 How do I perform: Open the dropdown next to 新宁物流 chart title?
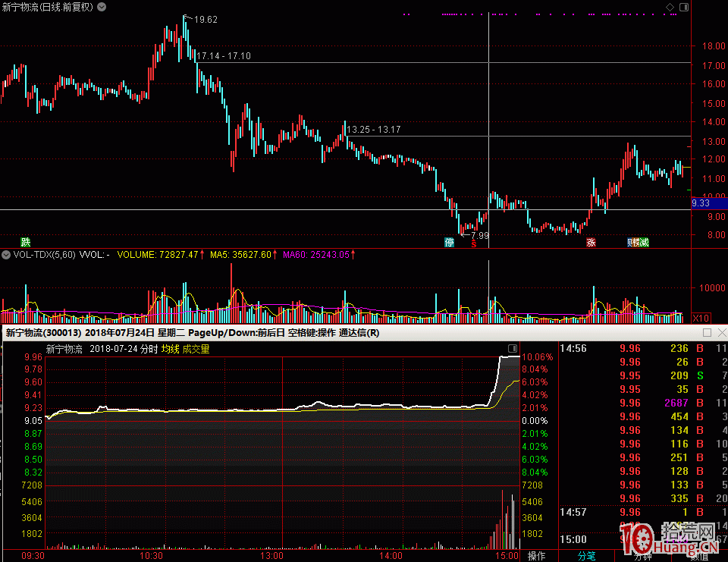point(102,7)
